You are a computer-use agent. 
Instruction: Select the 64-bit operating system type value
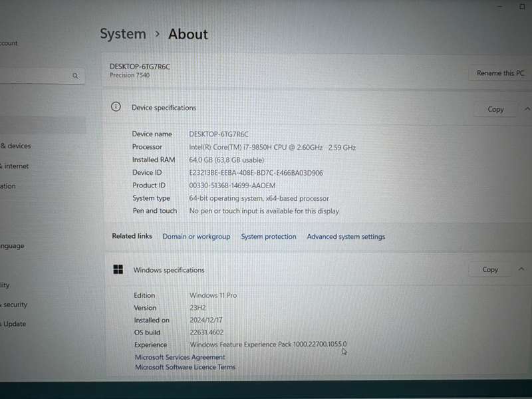(x=259, y=198)
